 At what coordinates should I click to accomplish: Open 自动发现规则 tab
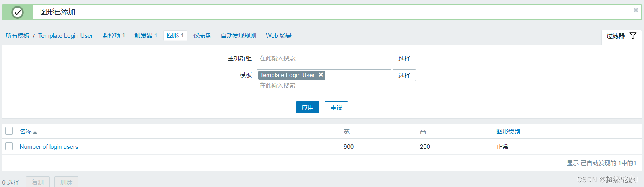pos(239,36)
